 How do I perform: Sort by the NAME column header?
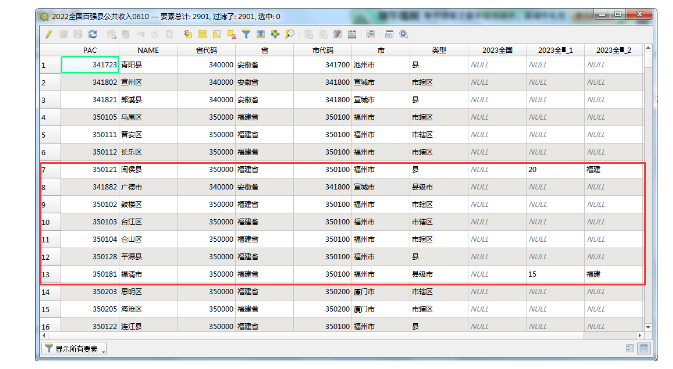(148, 50)
